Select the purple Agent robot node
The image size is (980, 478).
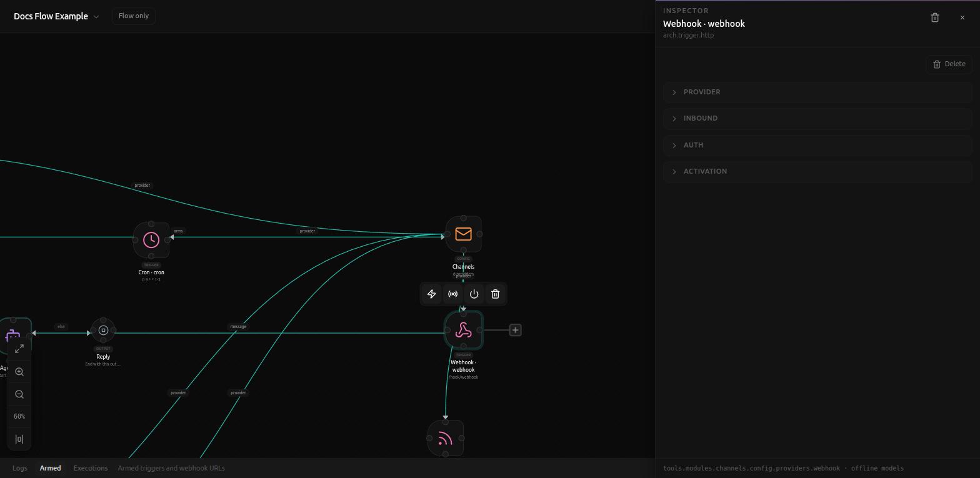pos(13,336)
